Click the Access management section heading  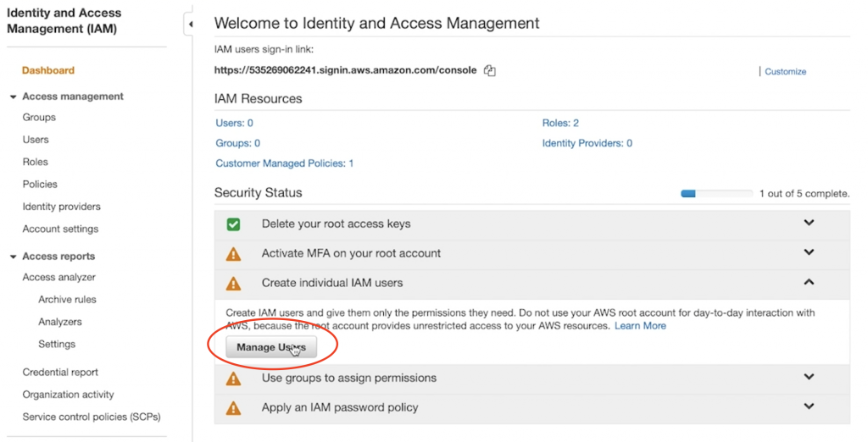(x=73, y=97)
